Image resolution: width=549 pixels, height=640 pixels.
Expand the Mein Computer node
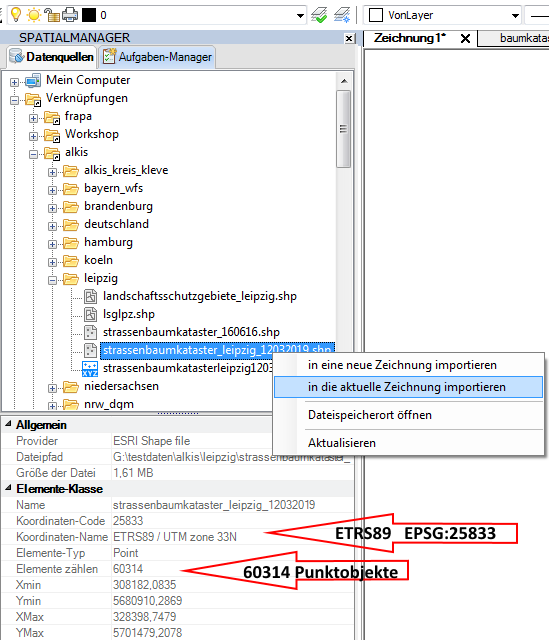click(x=14, y=82)
